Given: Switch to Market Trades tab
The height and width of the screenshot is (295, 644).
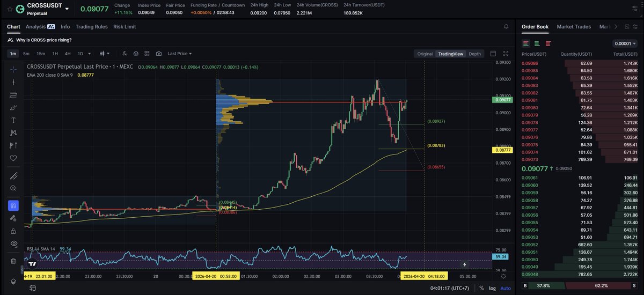Looking at the screenshot, I should (x=574, y=26).
